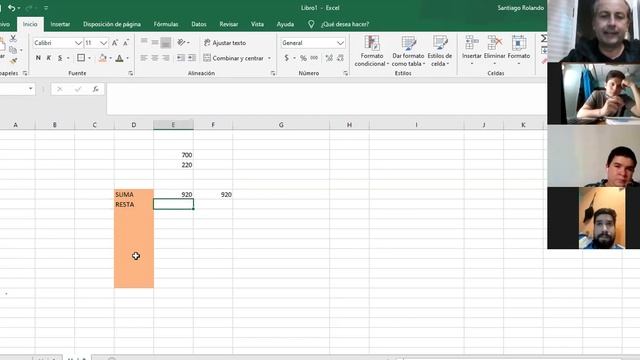640x360 pixels.
Task: Open Estilos de celda gallery
Action: [440, 51]
